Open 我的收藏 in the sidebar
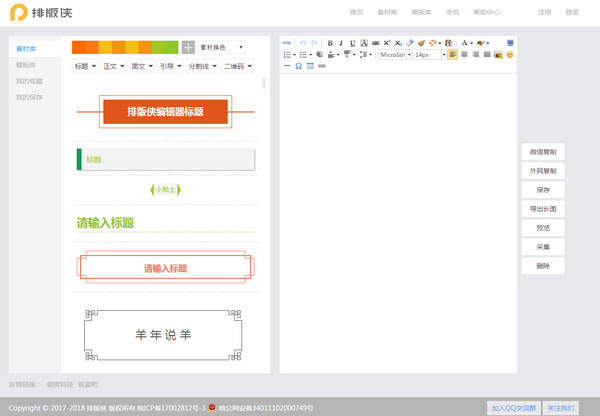Image resolution: width=600 pixels, height=416 pixels. point(29,80)
